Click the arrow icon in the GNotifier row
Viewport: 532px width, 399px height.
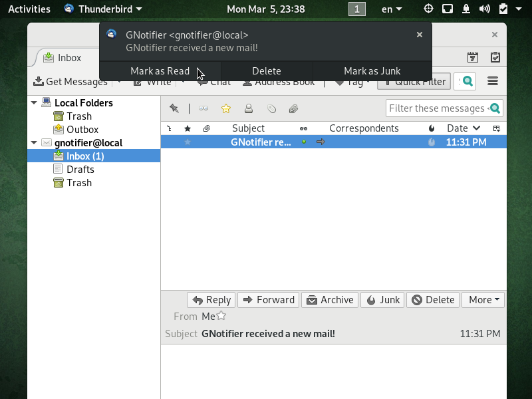(321, 142)
